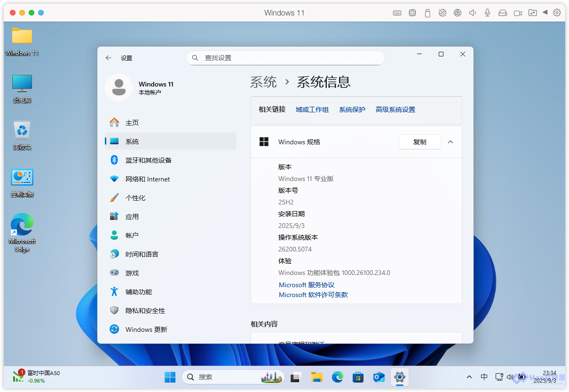The width and height of the screenshot is (569, 392).
Task: Open the CPU chip icon in the Parallels toolbar
Action: [x=412, y=13]
